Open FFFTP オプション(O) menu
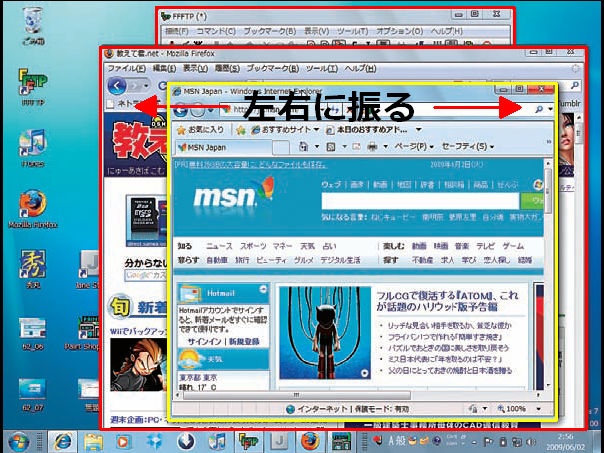Screen dimensions: 604x453 (x=399, y=31)
